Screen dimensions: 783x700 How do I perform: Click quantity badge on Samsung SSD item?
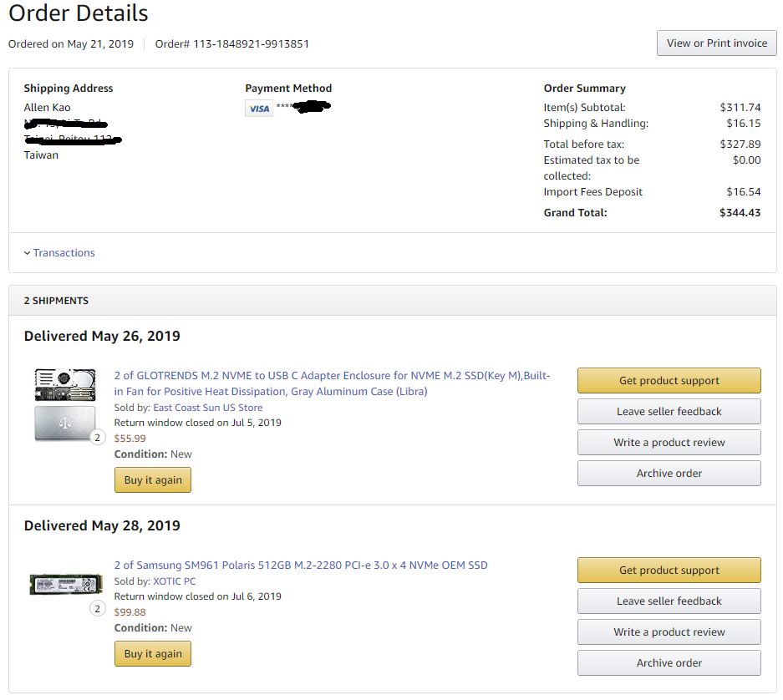(x=97, y=609)
